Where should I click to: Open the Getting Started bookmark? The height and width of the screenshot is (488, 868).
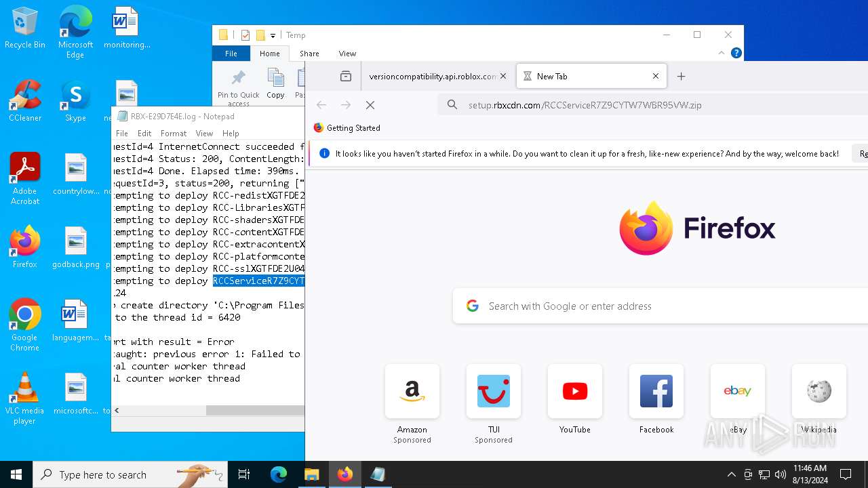(347, 128)
